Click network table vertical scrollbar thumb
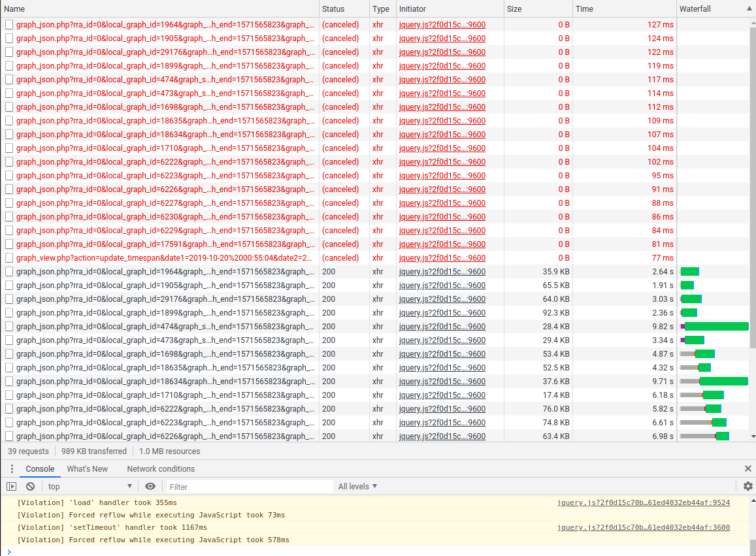The height and width of the screenshot is (556, 756). coord(753,188)
